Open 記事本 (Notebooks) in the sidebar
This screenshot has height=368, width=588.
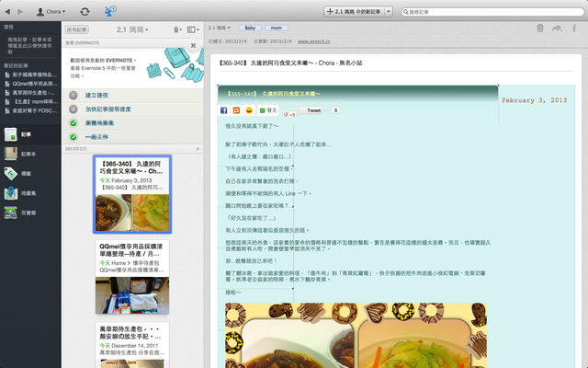pos(30,154)
